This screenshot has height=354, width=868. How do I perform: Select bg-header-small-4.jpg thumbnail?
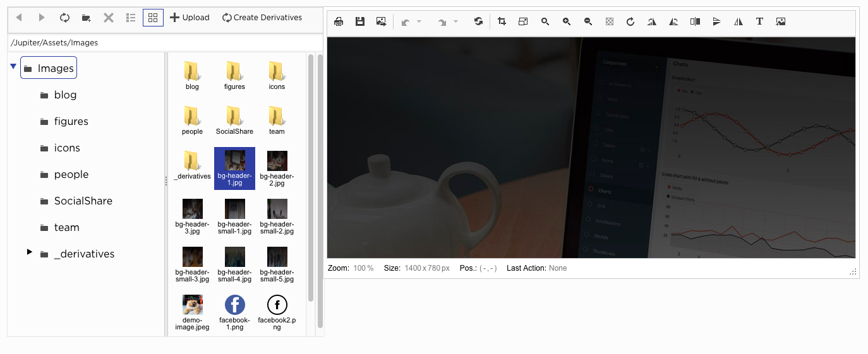tap(234, 265)
